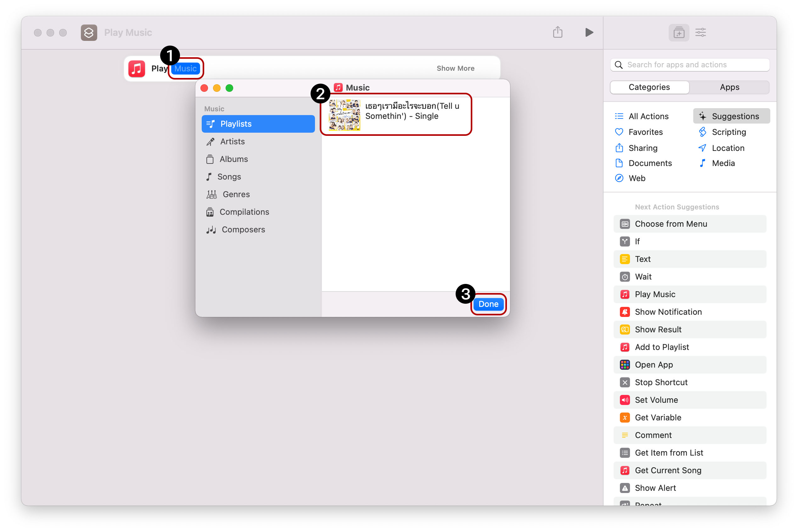Viewport: 798px width, 532px height.
Task: Switch to the Apps tab
Action: tap(729, 87)
